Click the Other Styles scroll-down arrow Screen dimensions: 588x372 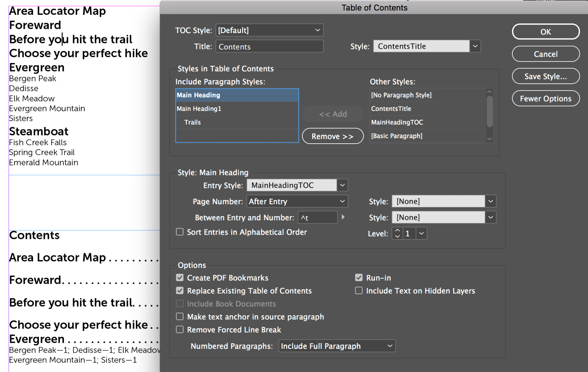point(490,139)
